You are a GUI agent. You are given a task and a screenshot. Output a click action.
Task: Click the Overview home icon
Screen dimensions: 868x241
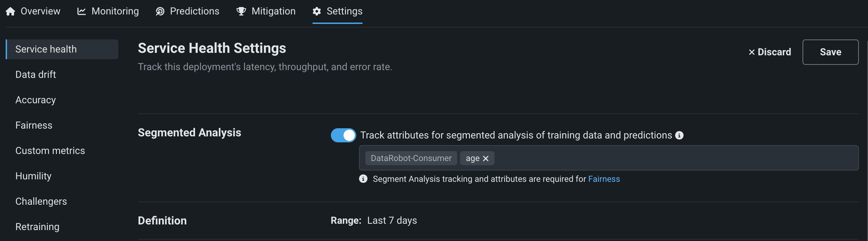(11, 12)
